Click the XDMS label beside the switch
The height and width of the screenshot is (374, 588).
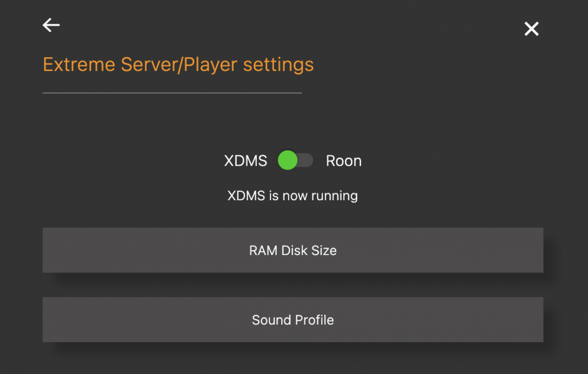coord(246,161)
